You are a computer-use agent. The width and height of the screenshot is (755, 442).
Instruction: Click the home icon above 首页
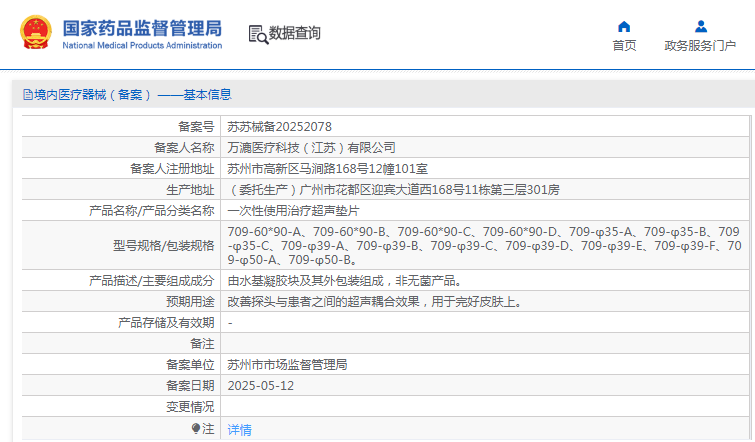tap(624, 26)
